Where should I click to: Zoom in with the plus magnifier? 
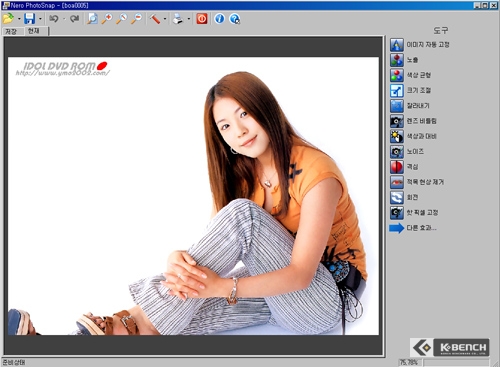(107, 19)
